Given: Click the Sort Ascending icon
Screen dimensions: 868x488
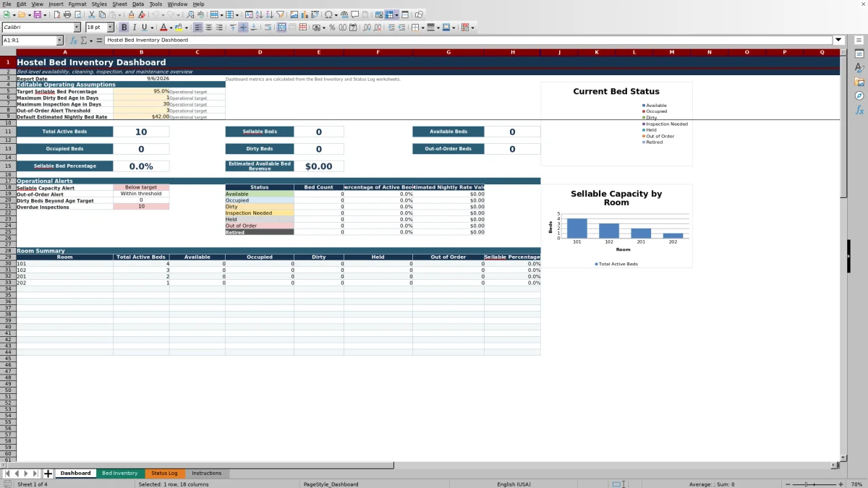Looking at the screenshot, I should point(259,14).
